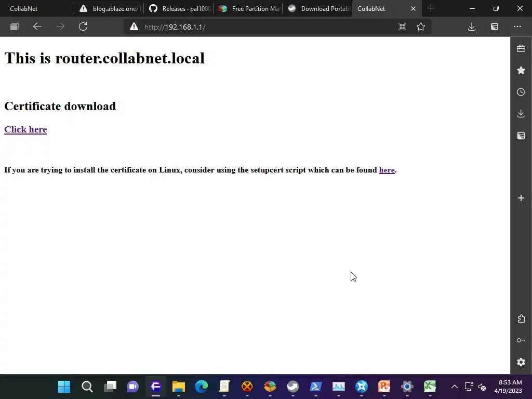Open a new browser tab
The height and width of the screenshot is (399, 532).
pyautogui.click(x=431, y=8)
